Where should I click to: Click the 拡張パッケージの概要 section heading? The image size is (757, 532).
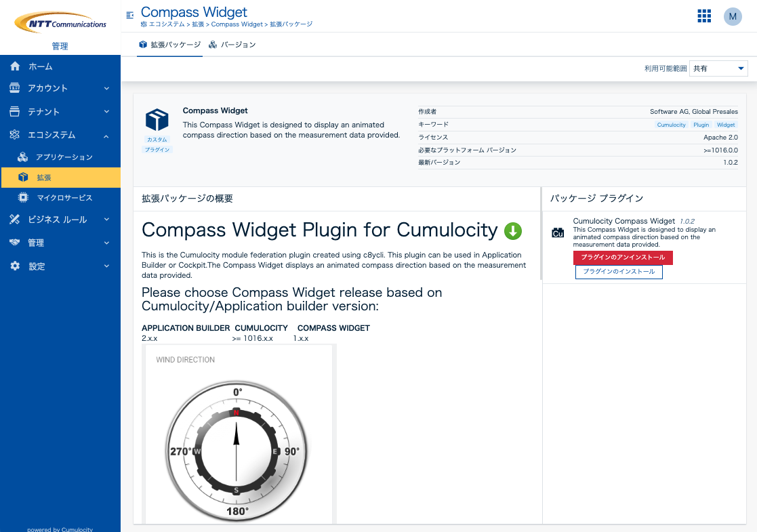pos(187,199)
